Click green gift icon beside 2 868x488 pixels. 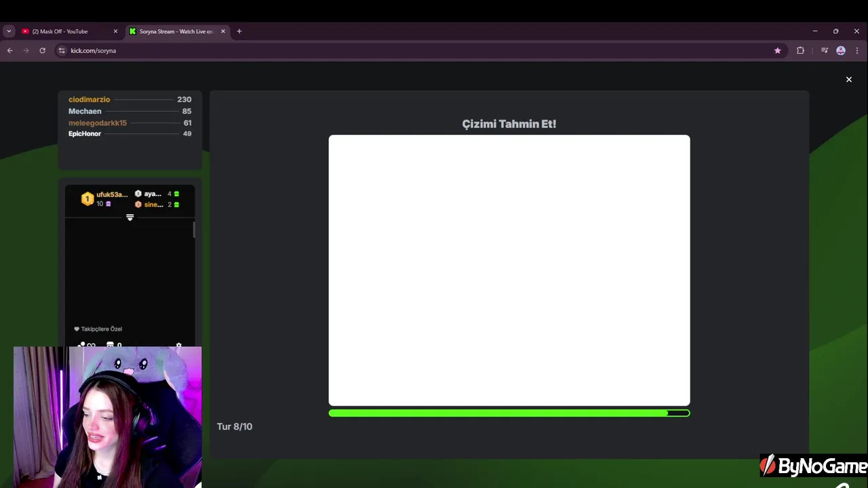tap(177, 205)
